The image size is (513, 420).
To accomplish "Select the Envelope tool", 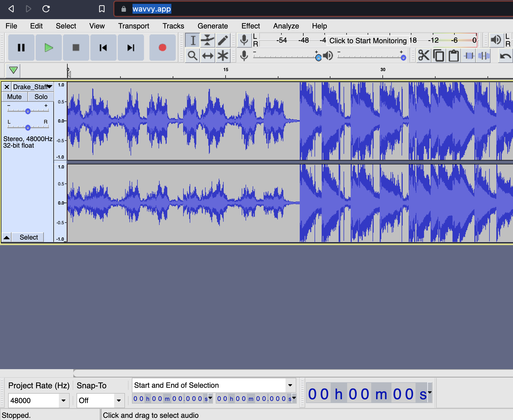I will click(x=208, y=40).
